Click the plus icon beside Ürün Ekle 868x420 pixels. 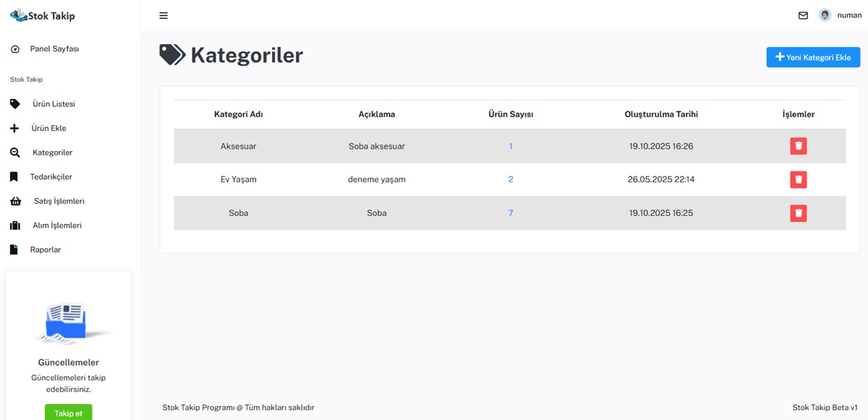(x=14, y=128)
